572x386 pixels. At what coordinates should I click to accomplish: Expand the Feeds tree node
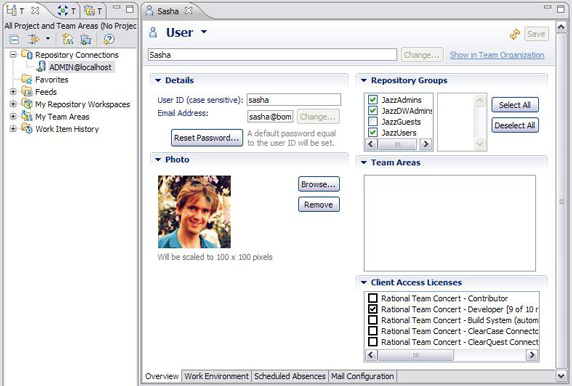(x=13, y=92)
